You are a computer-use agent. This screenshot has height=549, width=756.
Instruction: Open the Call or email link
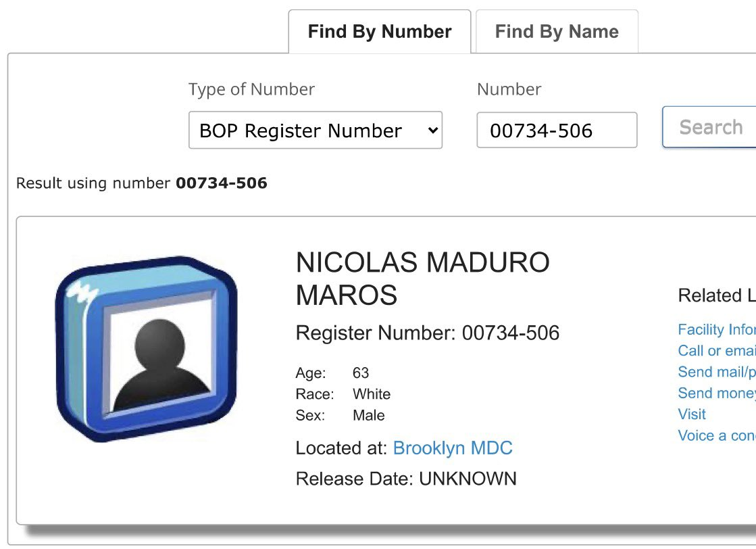click(x=716, y=351)
